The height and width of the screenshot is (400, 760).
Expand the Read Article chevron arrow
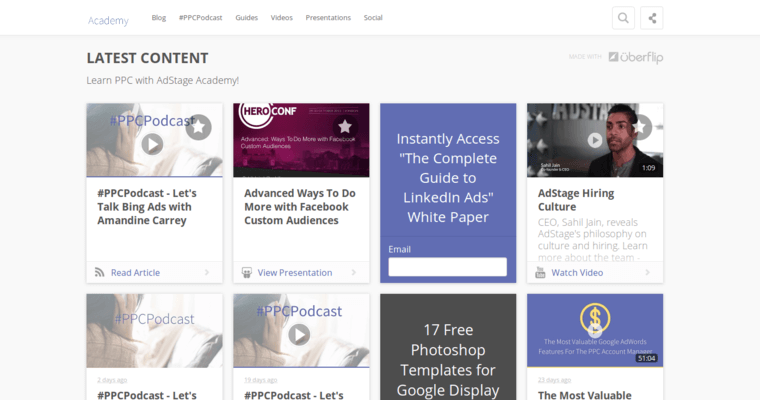(x=207, y=272)
